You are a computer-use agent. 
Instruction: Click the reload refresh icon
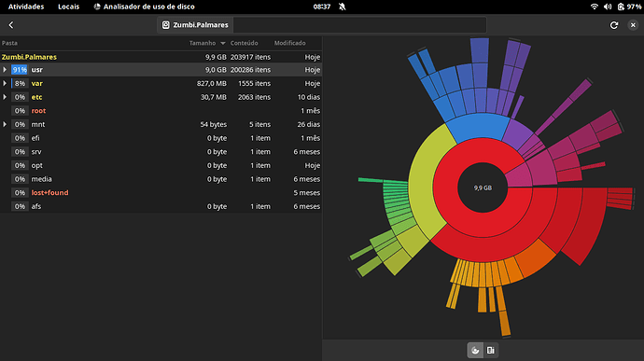tap(614, 25)
